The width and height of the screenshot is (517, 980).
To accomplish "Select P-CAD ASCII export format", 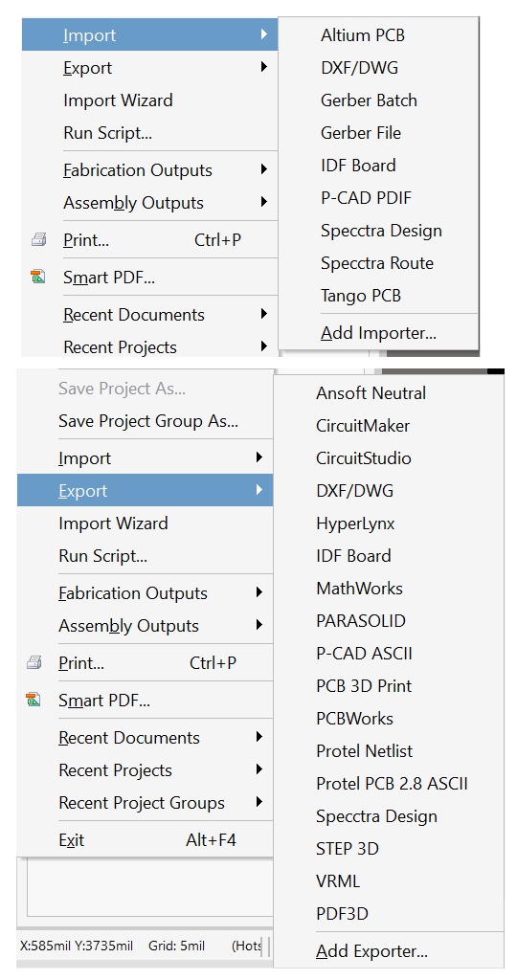I will coord(365,654).
